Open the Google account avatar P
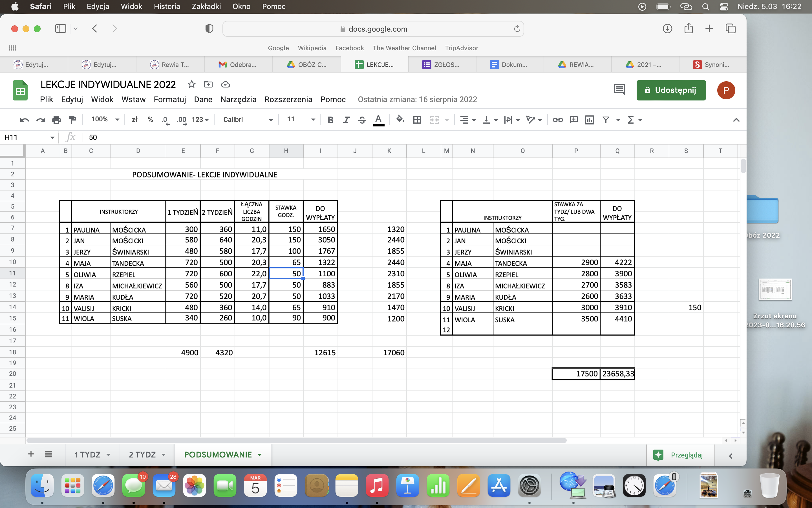The width and height of the screenshot is (812, 508). point(726,90)
